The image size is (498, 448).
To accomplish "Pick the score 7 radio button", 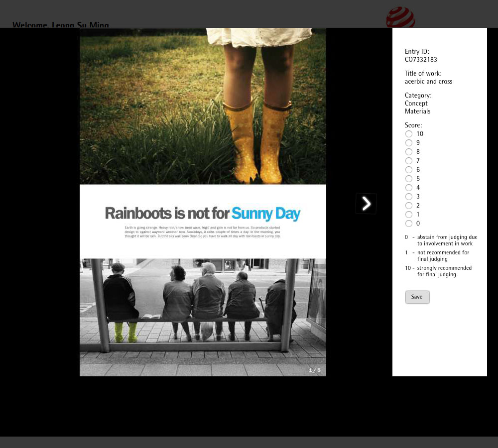I will tap(409, 161).
